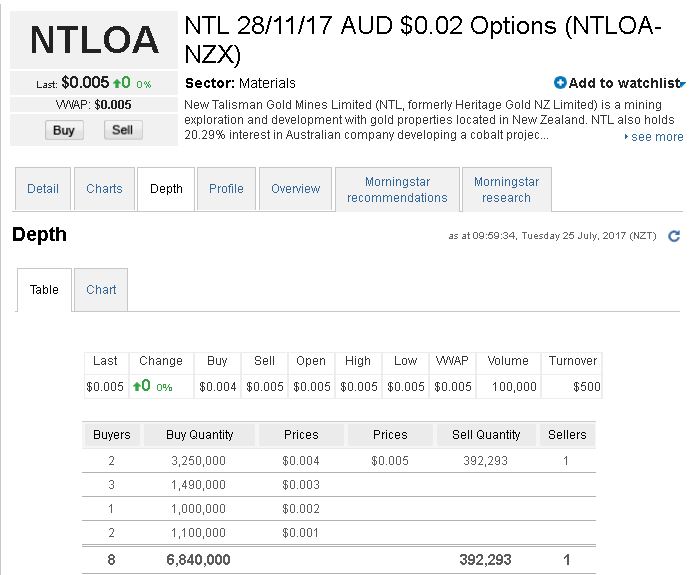
Task: Click the Turnover column header
Action: pos(572,361)
